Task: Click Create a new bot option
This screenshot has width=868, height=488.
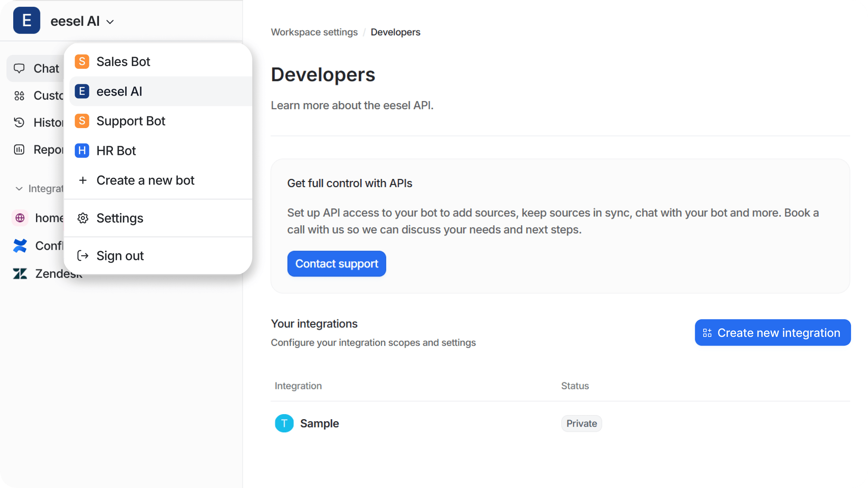Action: [145, 180]
